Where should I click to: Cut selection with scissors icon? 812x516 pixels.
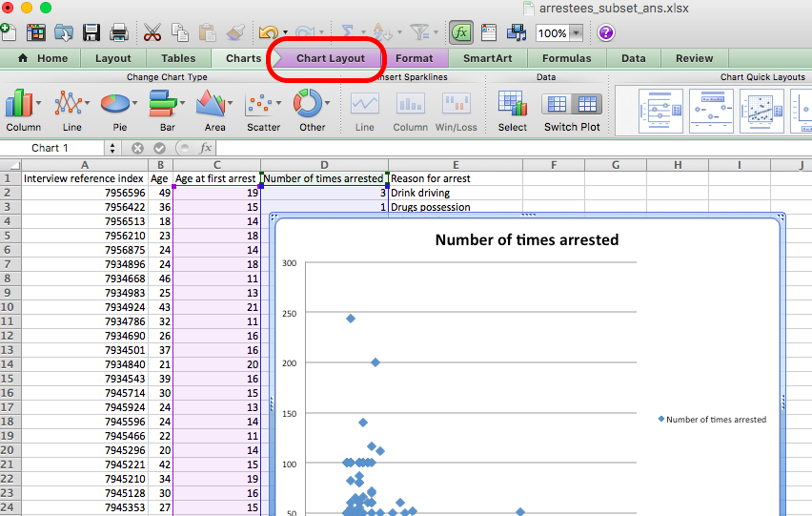click(152, 33)
